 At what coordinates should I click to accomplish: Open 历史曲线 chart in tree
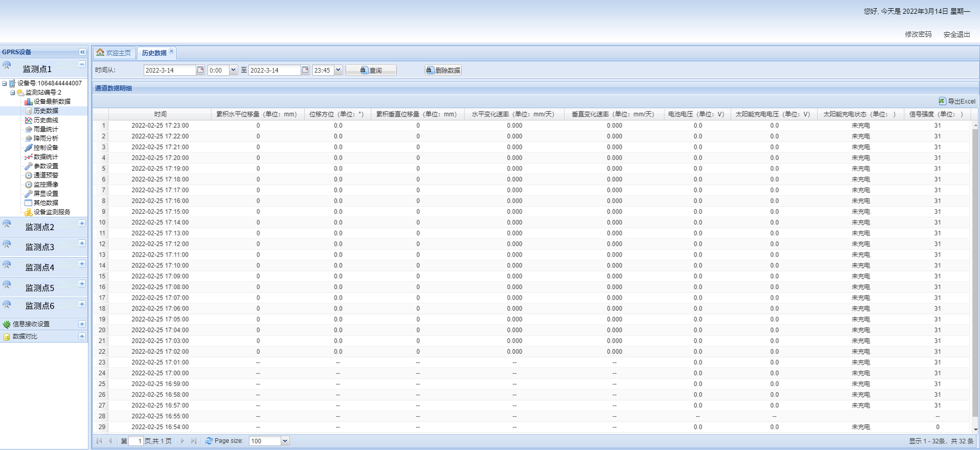[x=45, y=120]
